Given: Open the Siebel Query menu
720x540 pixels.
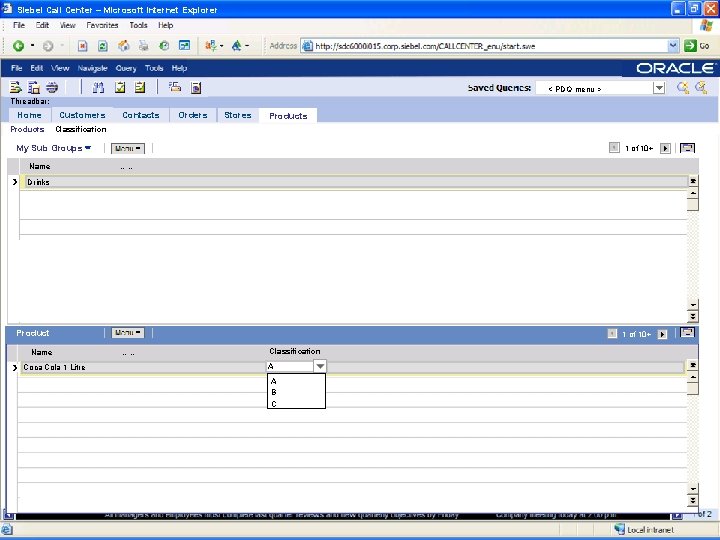Looking at the screenshot, I should pyautogui.click(x=126, y=68).
